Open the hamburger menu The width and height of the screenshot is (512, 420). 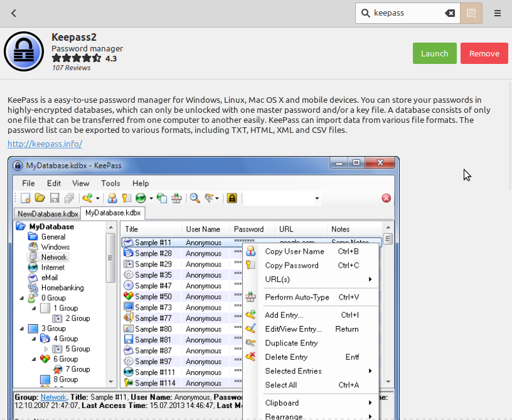coord(498,13)
